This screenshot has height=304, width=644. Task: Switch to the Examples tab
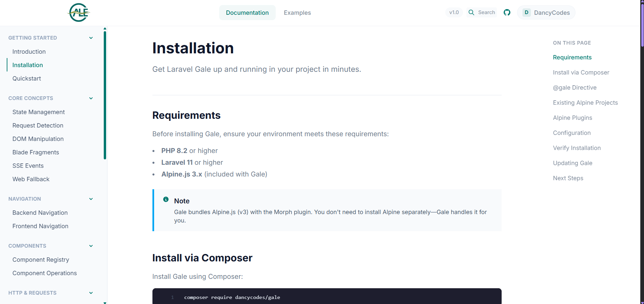pos(297,13)
